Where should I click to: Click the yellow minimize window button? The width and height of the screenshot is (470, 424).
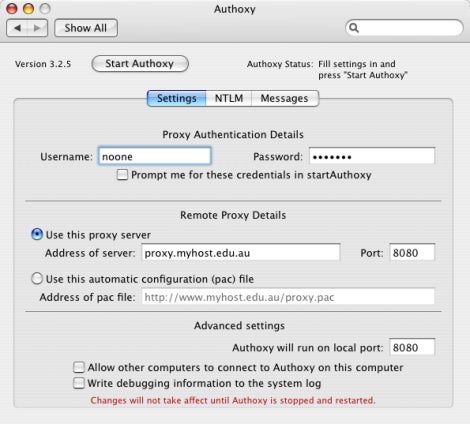click(x=28, y=9)
